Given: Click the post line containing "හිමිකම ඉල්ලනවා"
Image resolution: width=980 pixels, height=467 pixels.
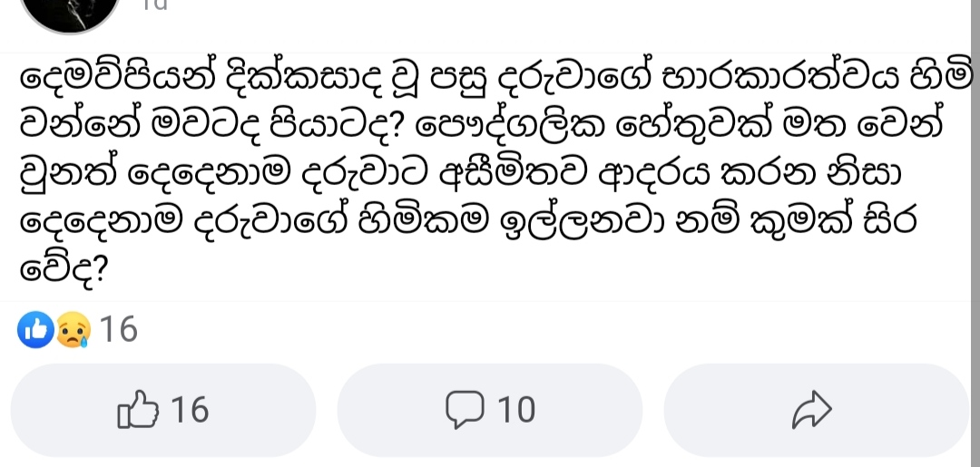Looking at the screenshot, I should (469, 221).
